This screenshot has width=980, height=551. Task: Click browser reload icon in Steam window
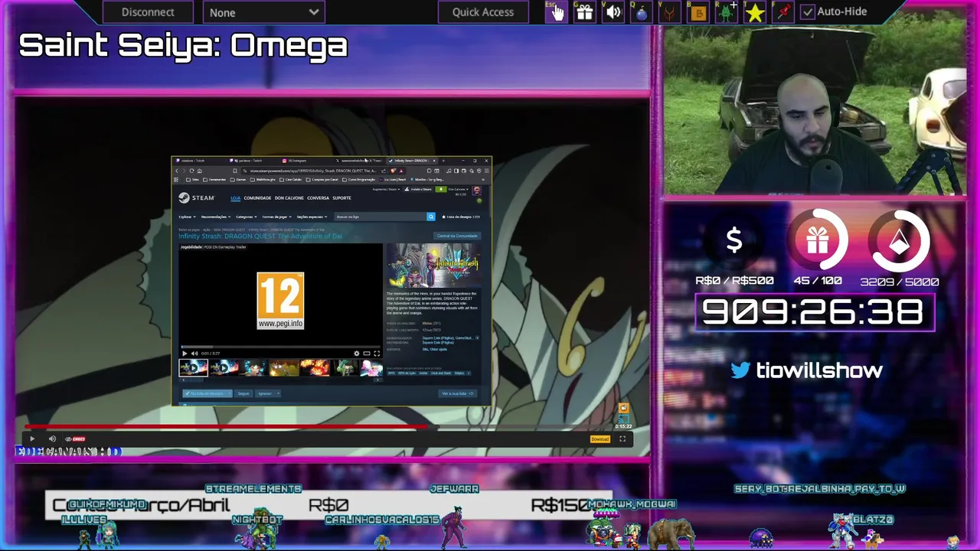pyautogui.click(x=191, y=171)
